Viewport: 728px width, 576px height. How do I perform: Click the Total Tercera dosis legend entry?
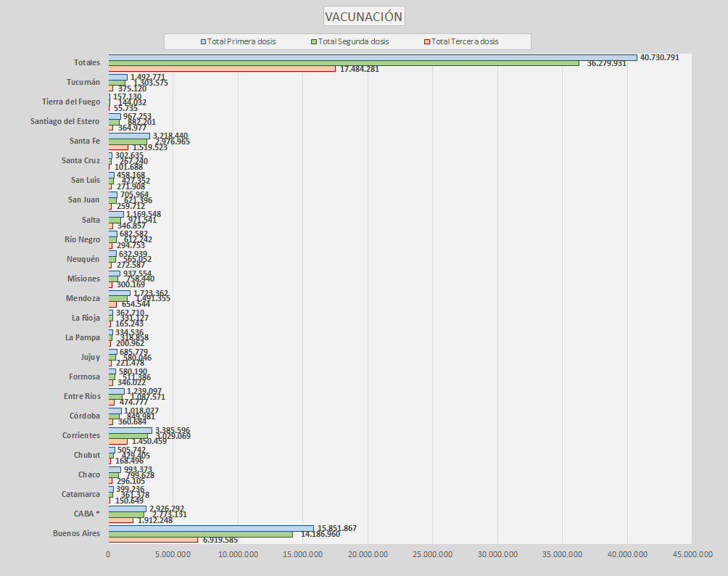461,41
